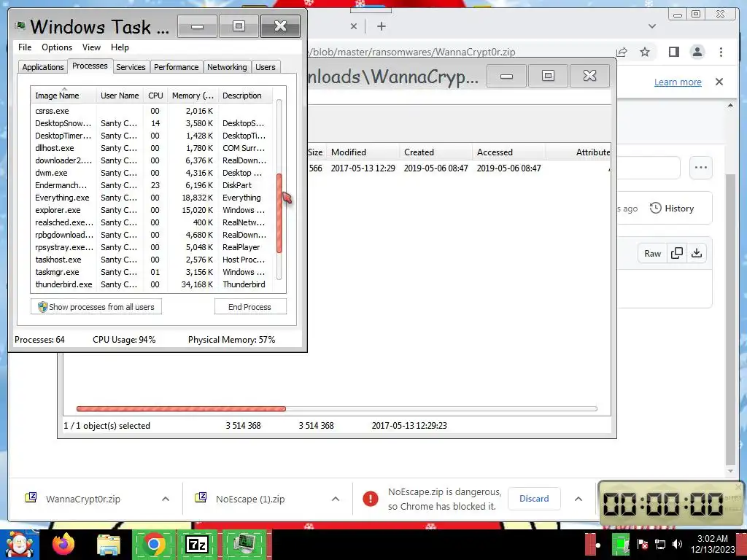The width and height of the screenshot is (747, 560).
Task: Click the WannaCrypt0r.zip download file icon
Action: tap(31, 498)
